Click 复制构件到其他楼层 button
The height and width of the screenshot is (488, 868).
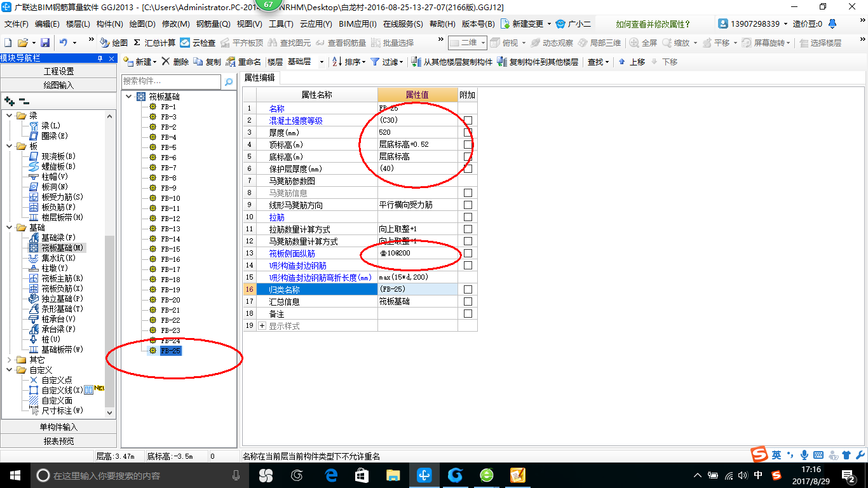pos(538,62)
